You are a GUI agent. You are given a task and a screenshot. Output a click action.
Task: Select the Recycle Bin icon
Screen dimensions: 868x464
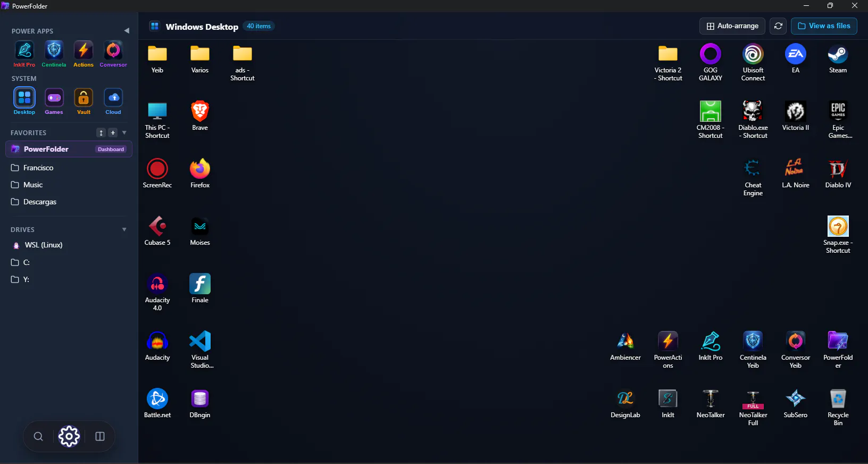click(x=838, y=407)
